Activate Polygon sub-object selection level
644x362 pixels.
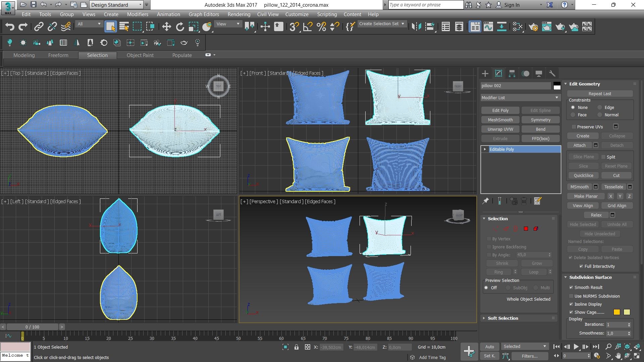pyautogui.click(x=526, y=229)
